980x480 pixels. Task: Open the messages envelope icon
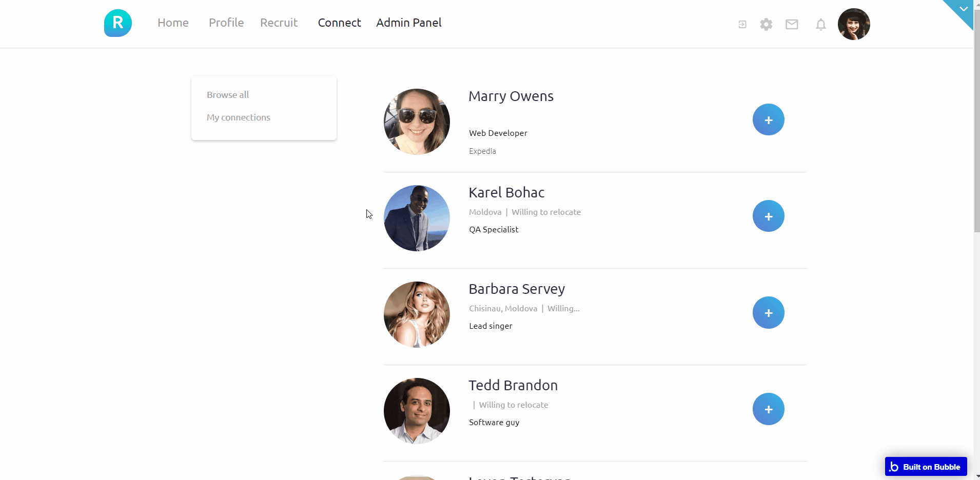(792, 25)
